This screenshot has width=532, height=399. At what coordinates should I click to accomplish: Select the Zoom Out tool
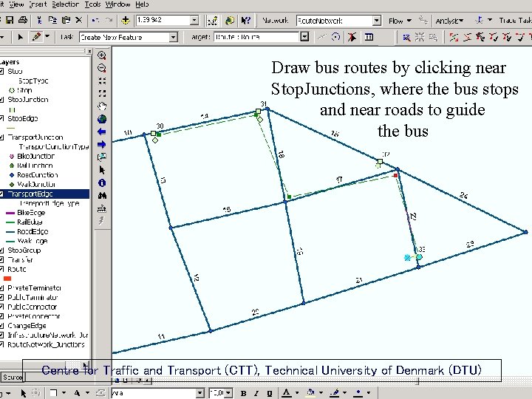tap(102, 68)
